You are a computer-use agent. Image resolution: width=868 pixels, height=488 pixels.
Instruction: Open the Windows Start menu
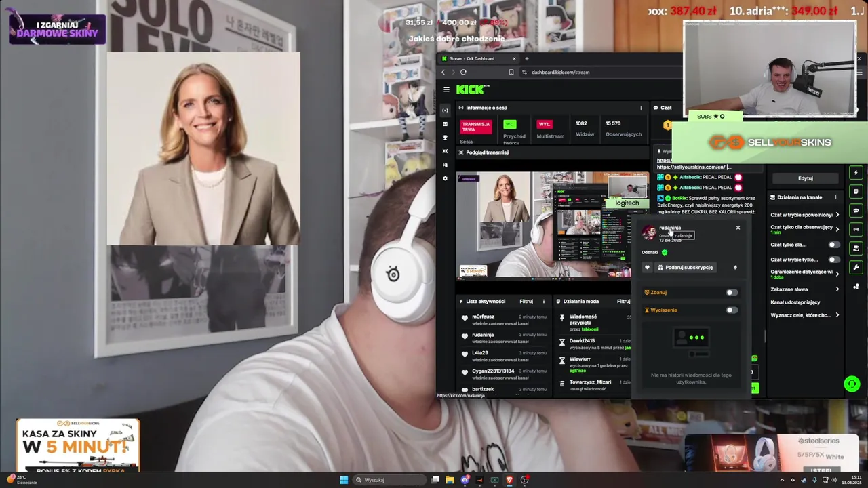coord(344,480)
